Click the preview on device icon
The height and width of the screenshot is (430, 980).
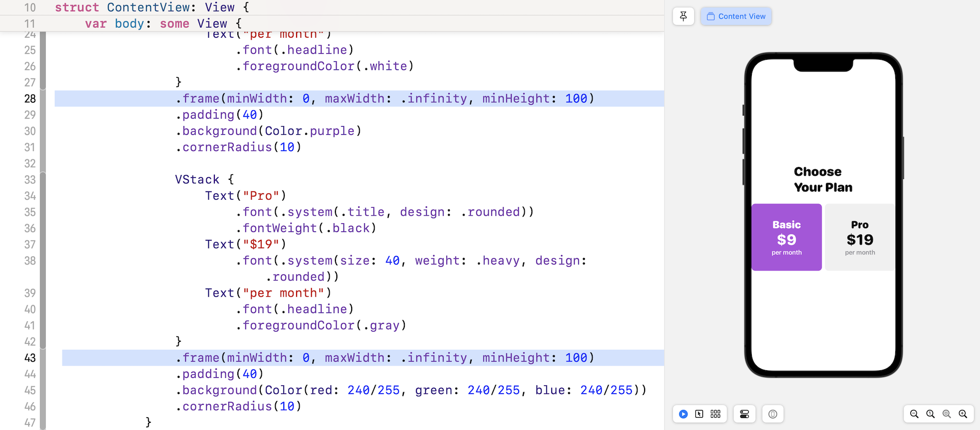tap(773, 414)
